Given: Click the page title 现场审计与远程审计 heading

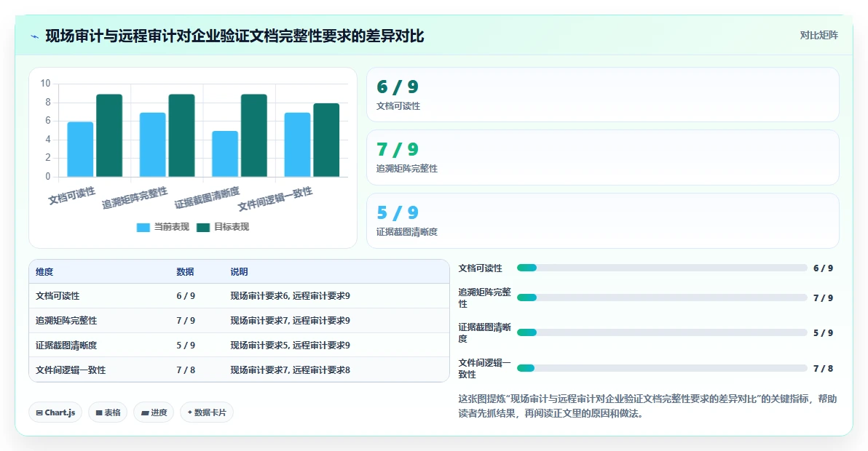Looking at the screenshot, I should (234, 36).
